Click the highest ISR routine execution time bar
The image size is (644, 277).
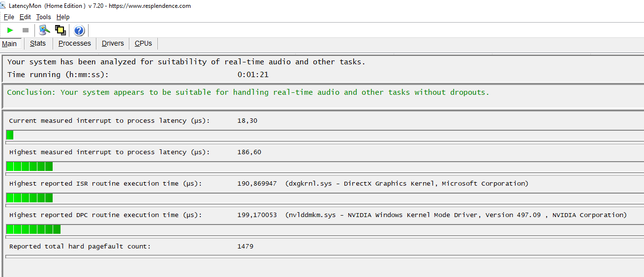tap(30, 198)
